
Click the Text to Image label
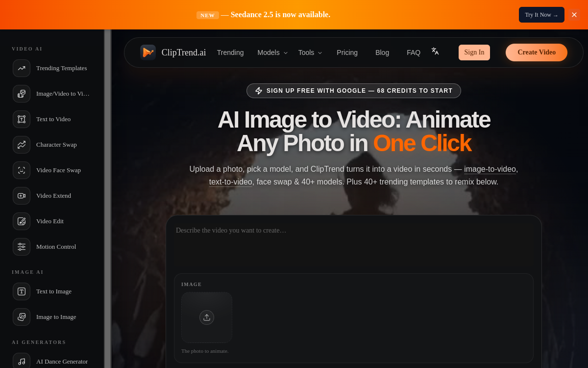click(54, 291)
